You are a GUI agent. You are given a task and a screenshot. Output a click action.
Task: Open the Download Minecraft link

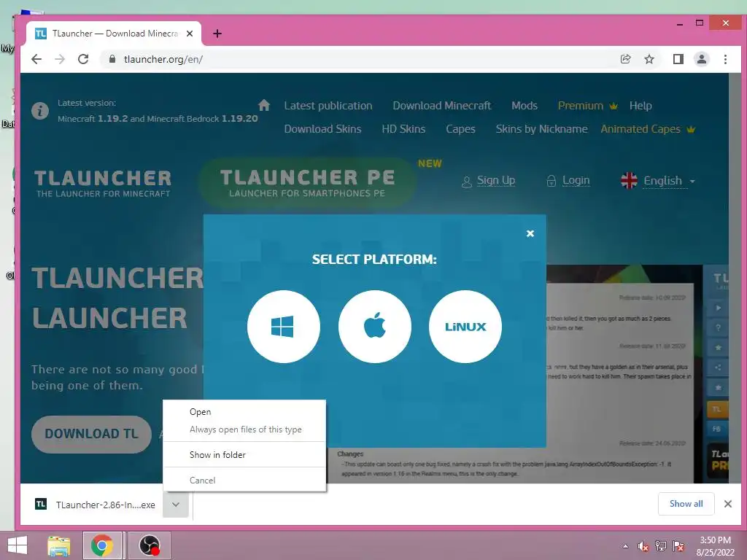pos(441,106)
